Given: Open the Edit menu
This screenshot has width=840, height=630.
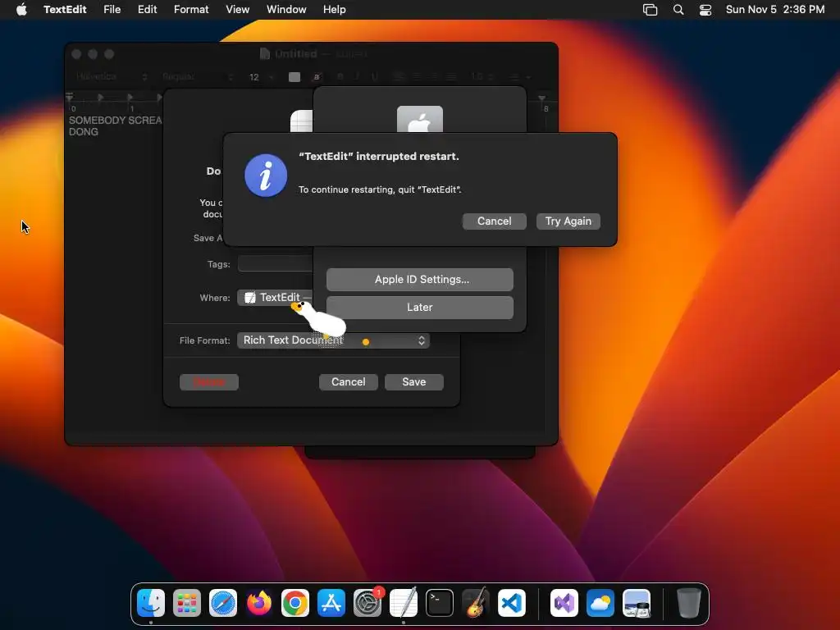Looking at the screenshot, I should [147, 10].
